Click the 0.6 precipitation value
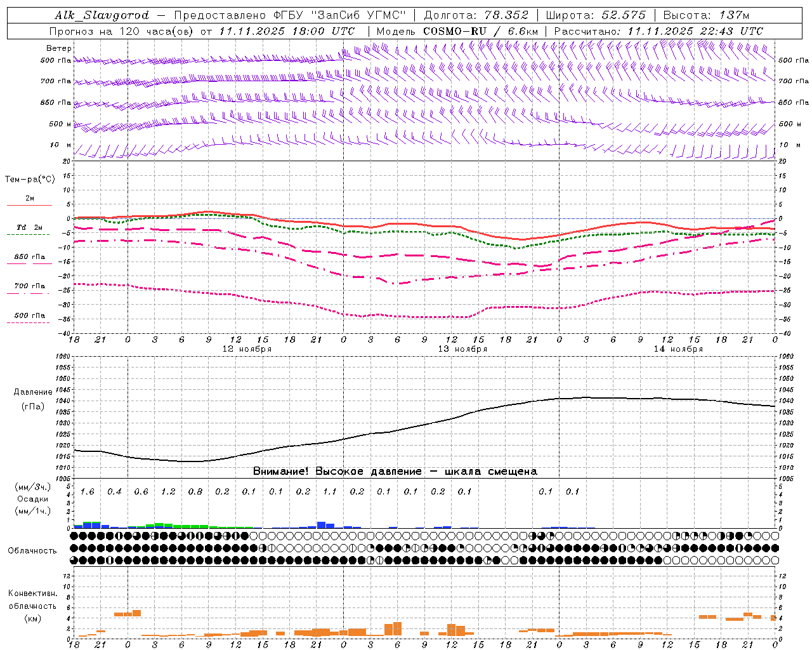 [141, 492]
